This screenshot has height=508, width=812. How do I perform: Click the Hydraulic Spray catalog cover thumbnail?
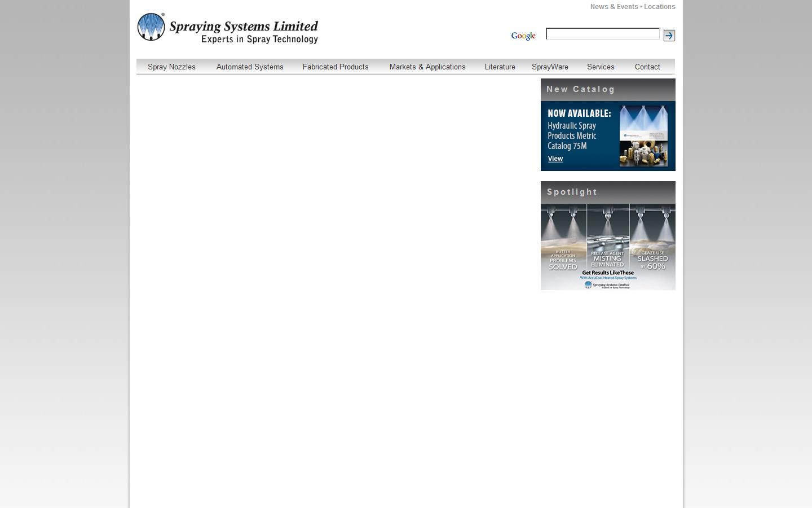click(x=643, y=135)
